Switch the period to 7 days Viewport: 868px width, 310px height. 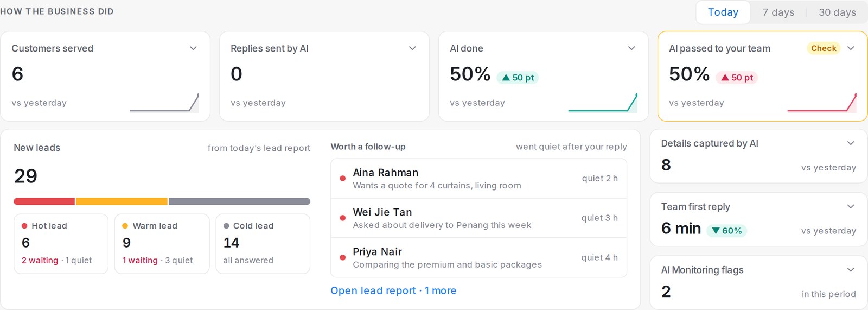tap(778, 12)
